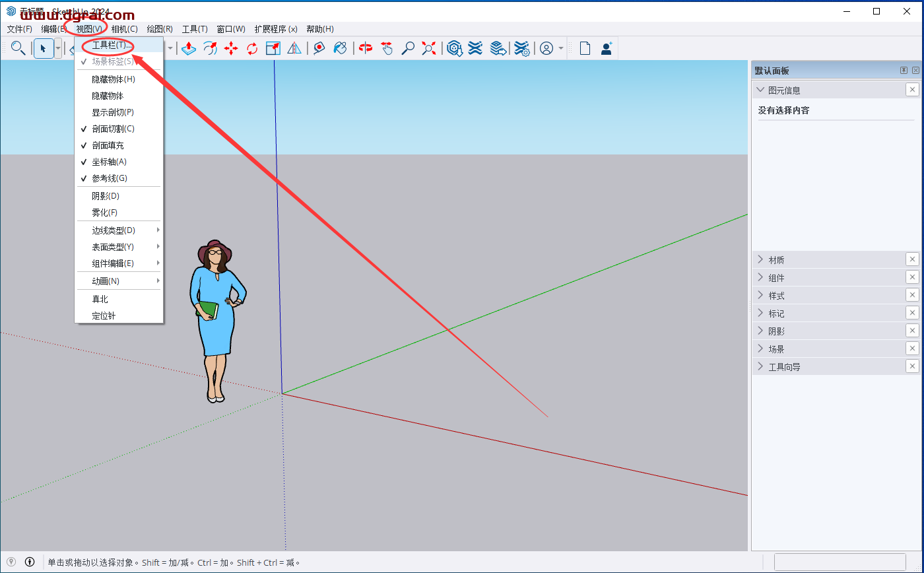This screenshot has width=924, height=573.
Task: Expand the 组件 panel
Action: (761, 277)
